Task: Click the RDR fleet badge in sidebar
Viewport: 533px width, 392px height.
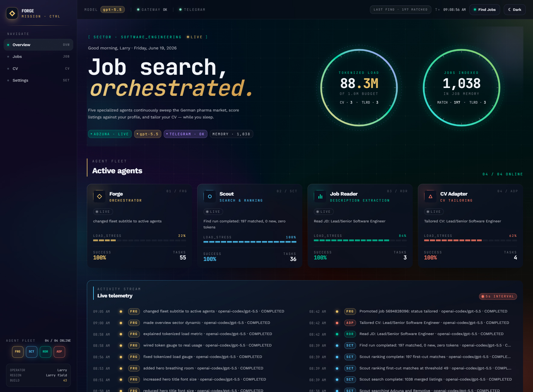Action: tap(46, 352)
